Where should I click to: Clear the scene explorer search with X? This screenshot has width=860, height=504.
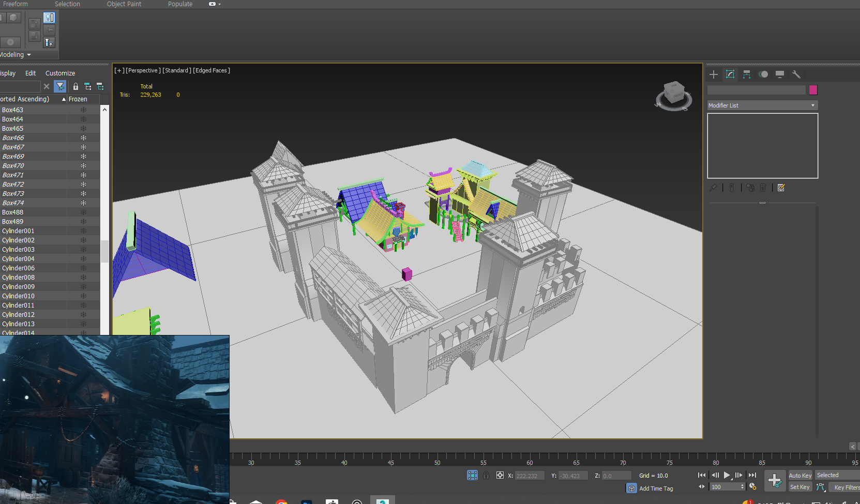(47, 86)
